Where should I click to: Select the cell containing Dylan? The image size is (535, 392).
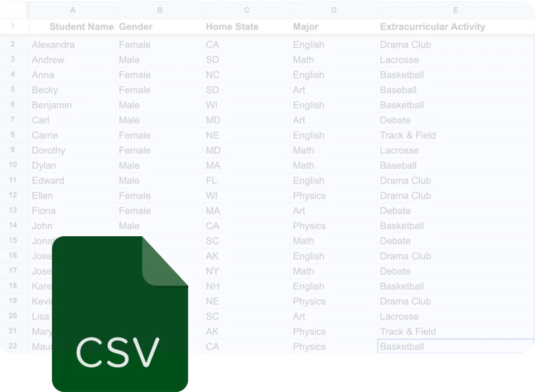coord(73,165)
